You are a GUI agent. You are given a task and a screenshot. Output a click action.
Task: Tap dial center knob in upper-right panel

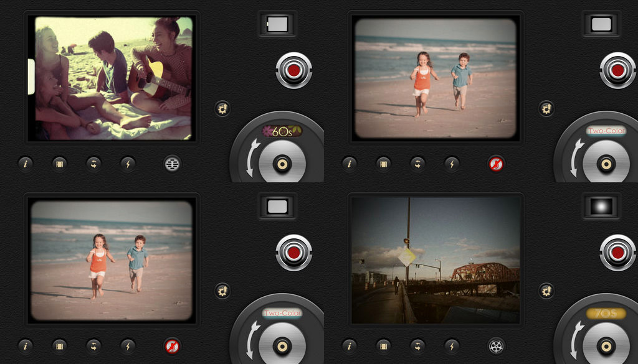click(x=606, y=164)
